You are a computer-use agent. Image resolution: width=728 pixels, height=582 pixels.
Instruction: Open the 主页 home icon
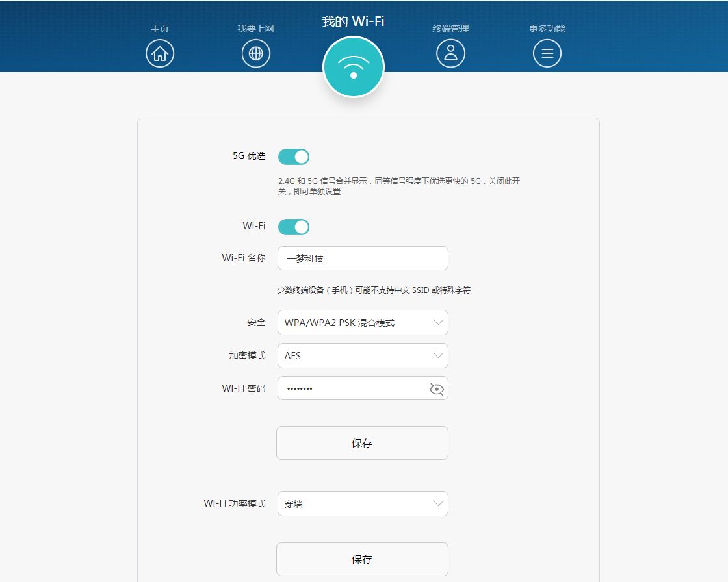160,53
